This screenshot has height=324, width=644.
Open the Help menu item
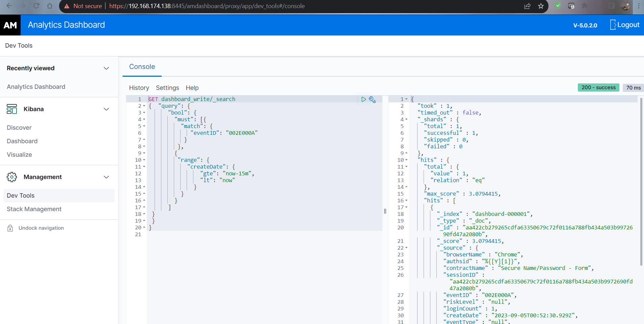click(192, 88)
